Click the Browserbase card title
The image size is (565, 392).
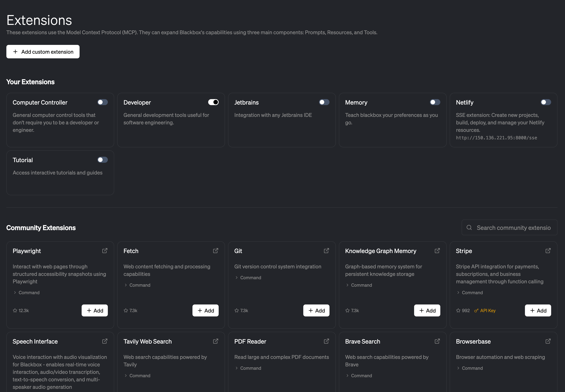(473, 341)
